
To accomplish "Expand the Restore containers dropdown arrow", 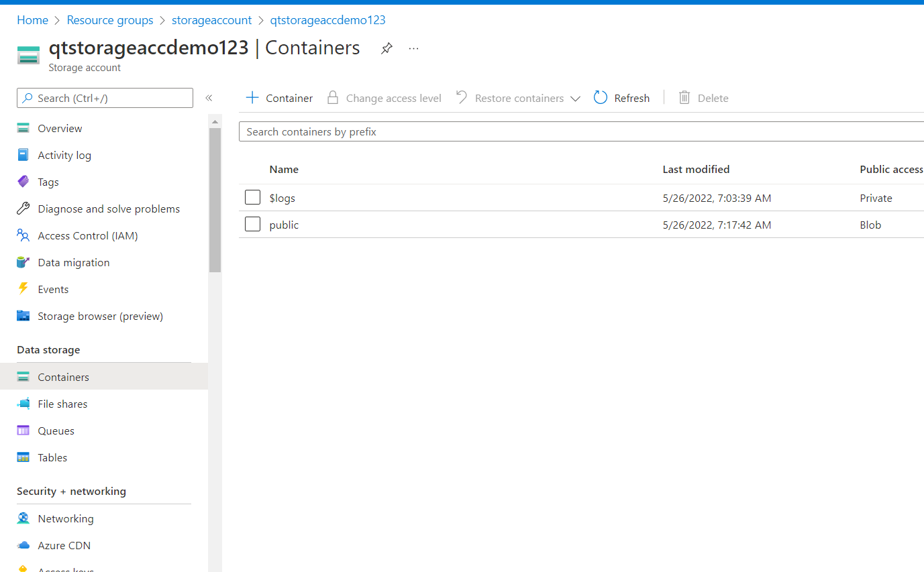I will pos(575,99).
